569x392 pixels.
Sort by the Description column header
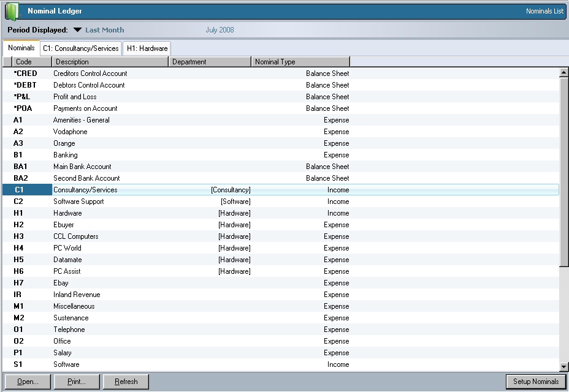(x=110, y=62)
